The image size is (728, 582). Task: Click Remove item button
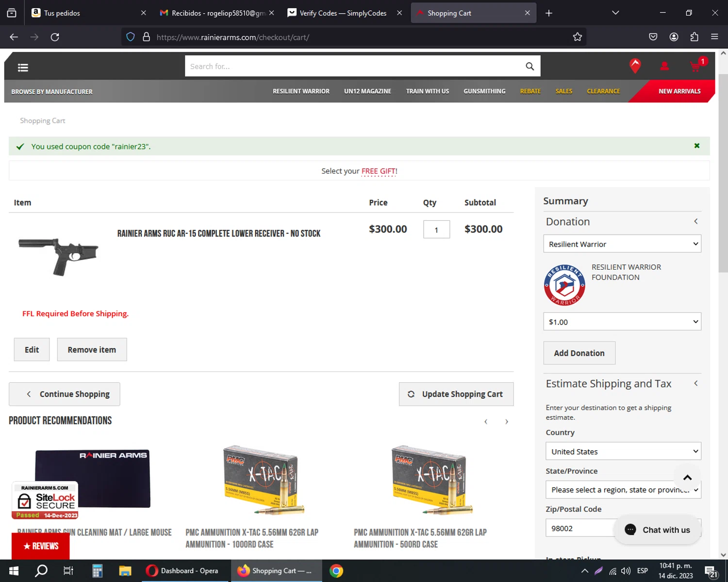click(x=92, y=350)
